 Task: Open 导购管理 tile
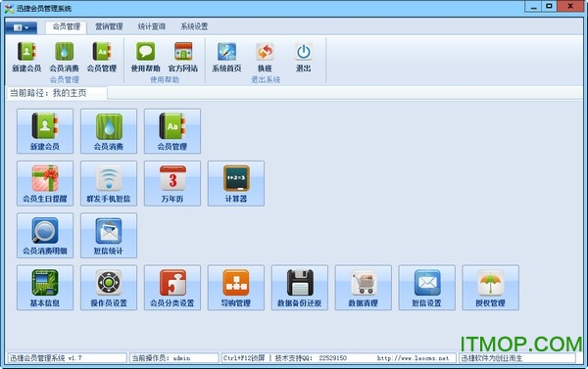pos(236,288)
